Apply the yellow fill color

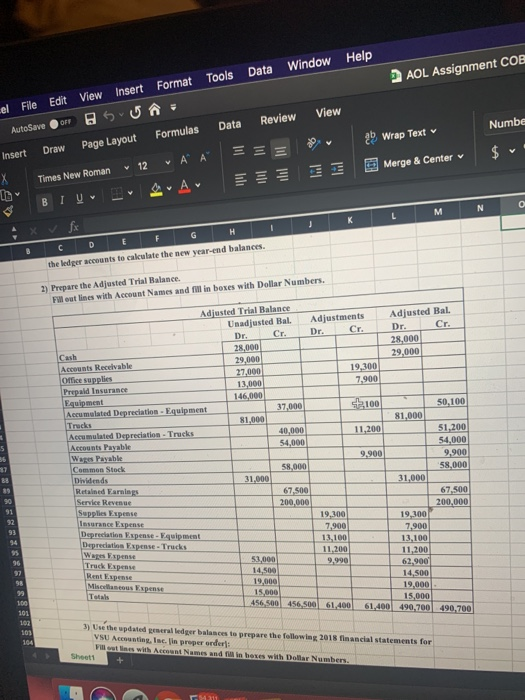click(x=156, y=190)
